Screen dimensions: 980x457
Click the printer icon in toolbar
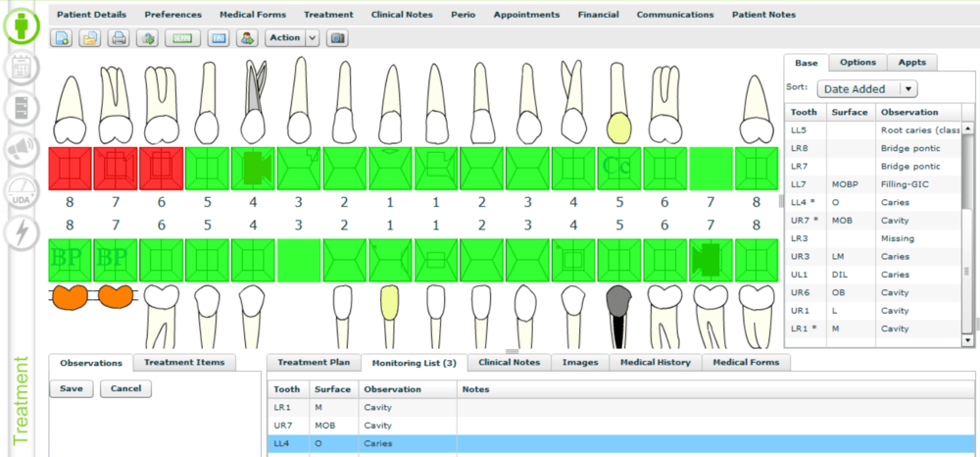click(x=119, y=38)
